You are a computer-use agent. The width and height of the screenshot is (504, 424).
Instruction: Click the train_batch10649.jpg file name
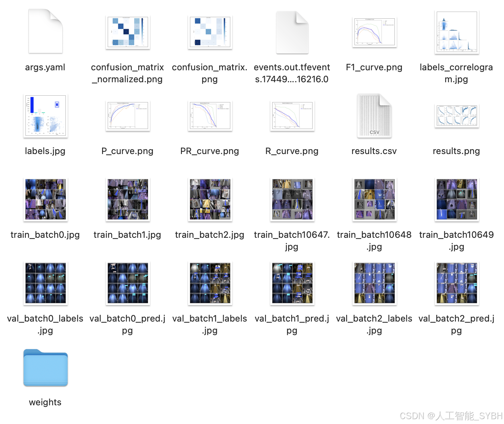(x=457, y=241)
